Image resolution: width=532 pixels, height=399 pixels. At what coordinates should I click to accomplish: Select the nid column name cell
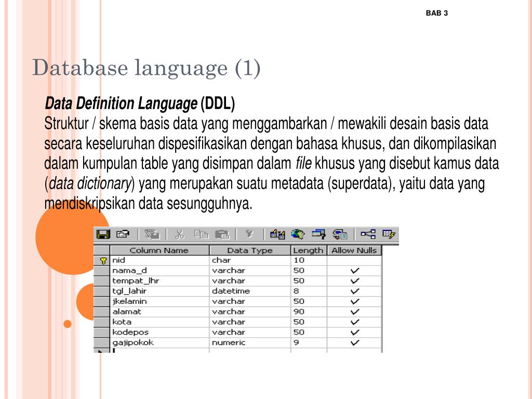click(x=159, y=260)
